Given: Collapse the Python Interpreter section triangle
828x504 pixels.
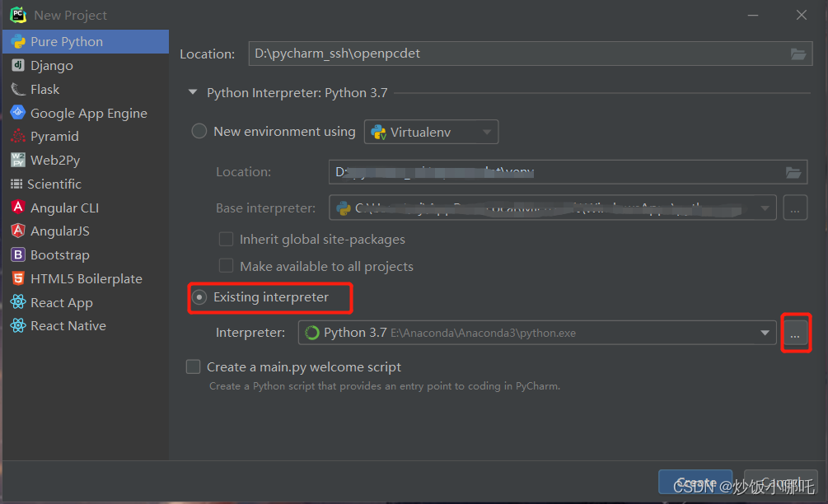Looking at the screenshot, I should (193, 92).
